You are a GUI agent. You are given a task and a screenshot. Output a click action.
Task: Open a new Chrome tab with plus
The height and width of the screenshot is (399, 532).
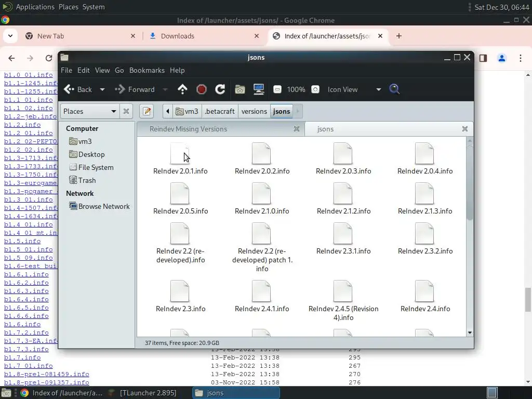(399, 36)
